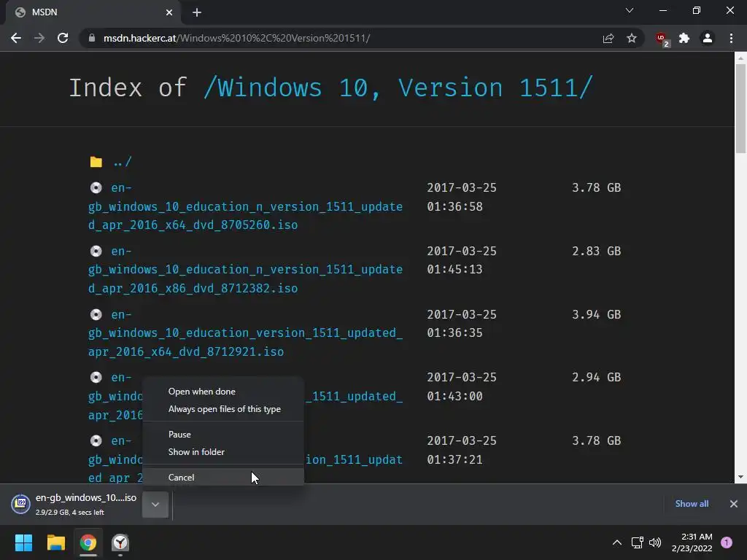The height and width of the screenshot is (560, 747).
Task: Click the page vertical scrollbar thumb
Action: 740,109
